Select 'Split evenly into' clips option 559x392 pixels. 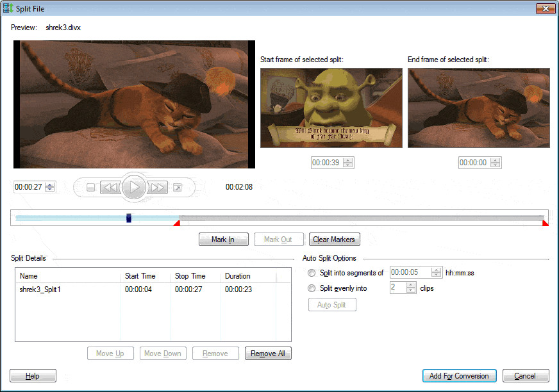[x=312, y=288]
